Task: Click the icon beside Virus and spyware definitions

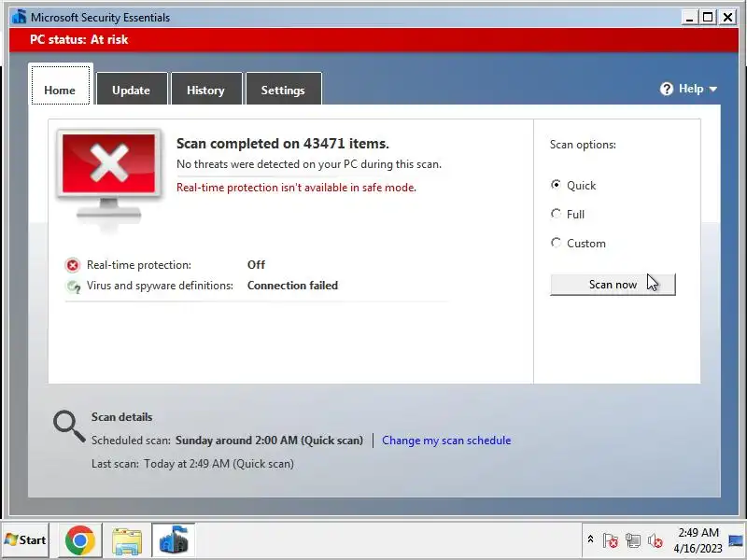Action: click(73, 287)
